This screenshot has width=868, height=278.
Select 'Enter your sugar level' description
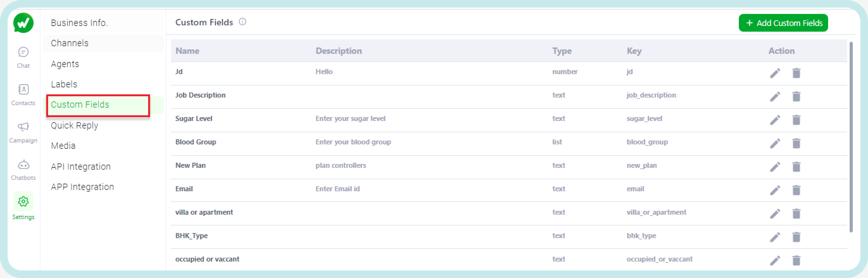click(x=350, y=119)
